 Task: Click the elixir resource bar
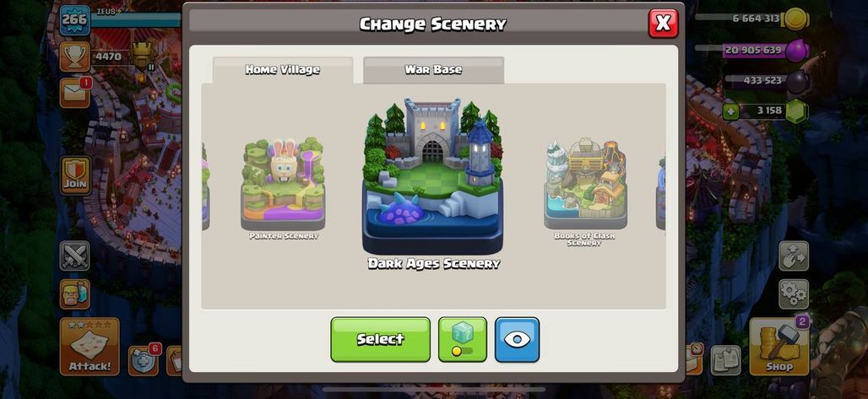point(765,50)
